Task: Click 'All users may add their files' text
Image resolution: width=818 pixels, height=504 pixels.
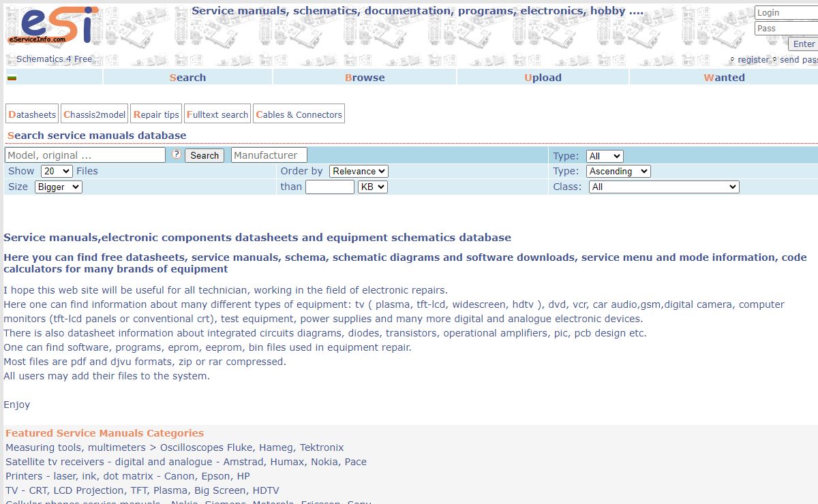Action: click(107, 376)
